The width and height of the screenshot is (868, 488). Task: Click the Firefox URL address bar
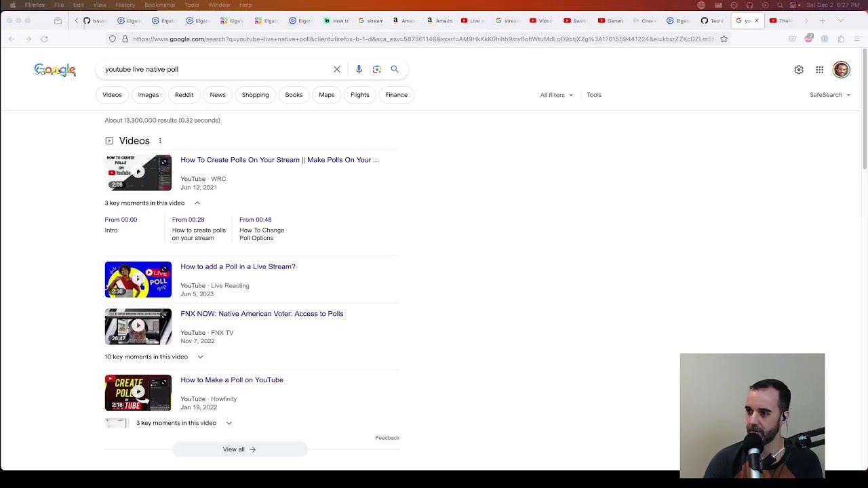(424, 39)
